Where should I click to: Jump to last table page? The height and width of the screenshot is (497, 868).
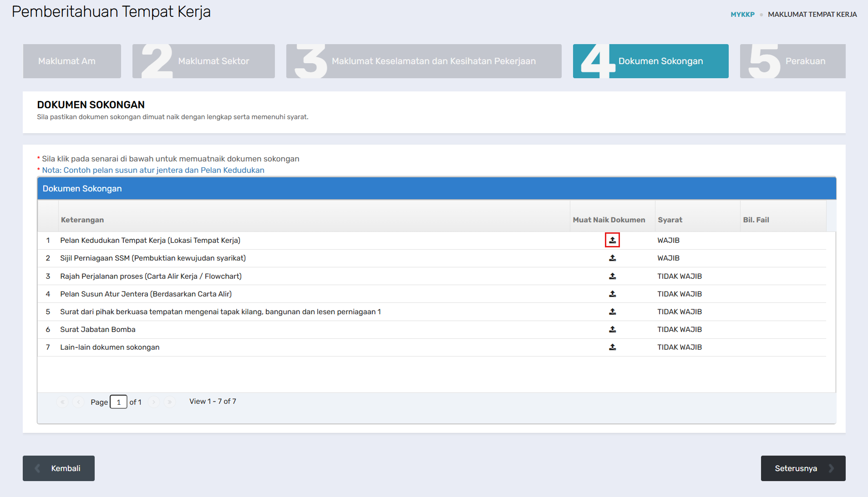pyautogui.click(x=169, y=402)
